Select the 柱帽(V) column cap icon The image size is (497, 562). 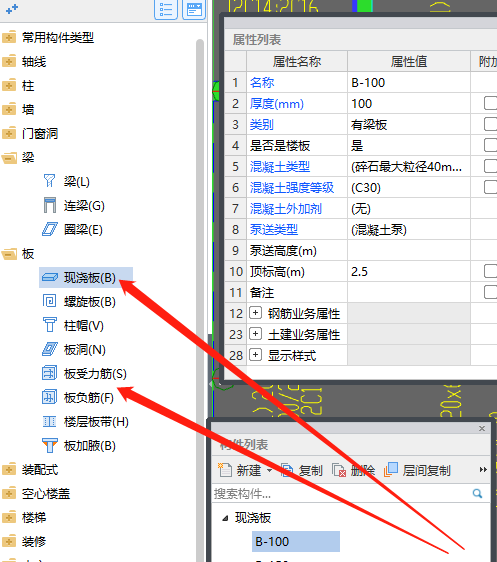(49, 325)
